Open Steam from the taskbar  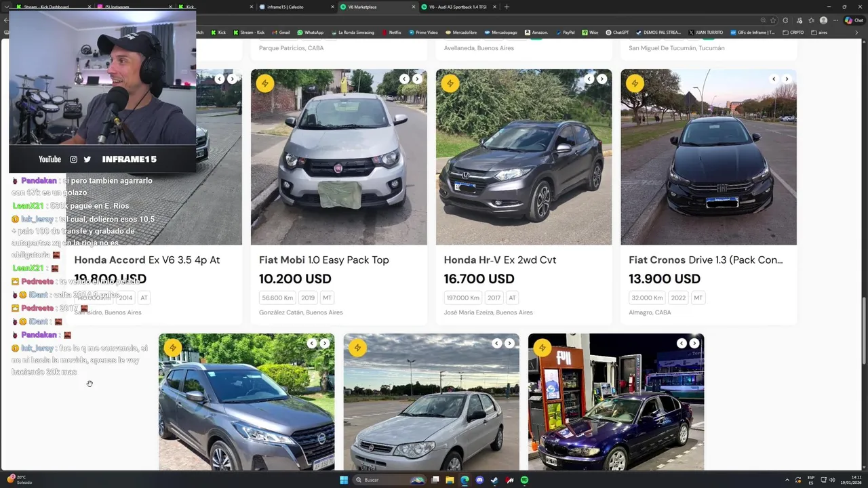click(x=494, y=480)
